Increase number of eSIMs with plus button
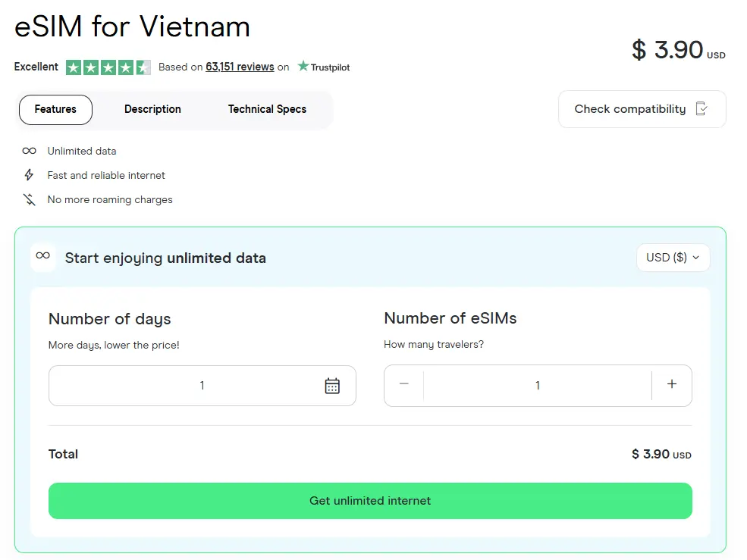Screen dimensions: 747x560 pyautogui.click(x=671, y=384)
